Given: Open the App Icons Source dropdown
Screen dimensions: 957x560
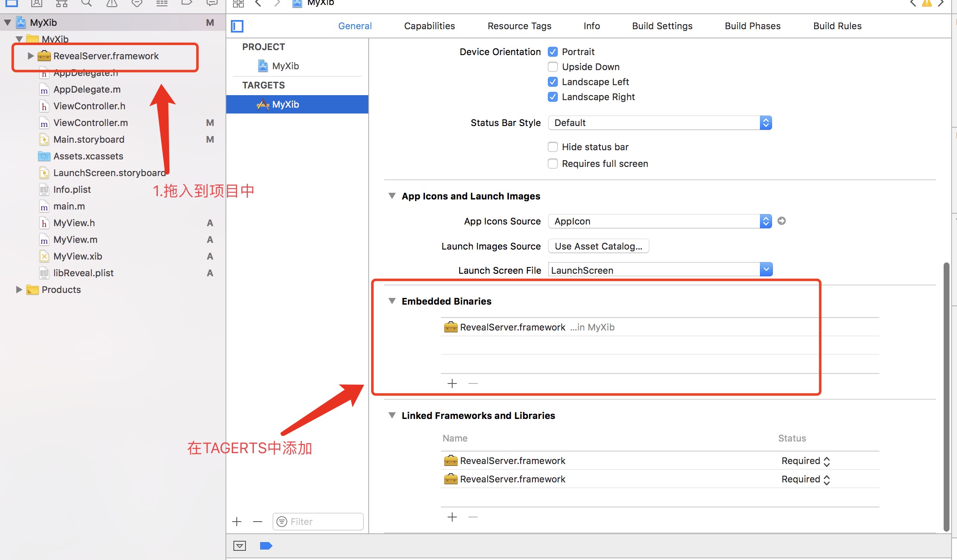Looking at the screenshot, I should point(660,221).
